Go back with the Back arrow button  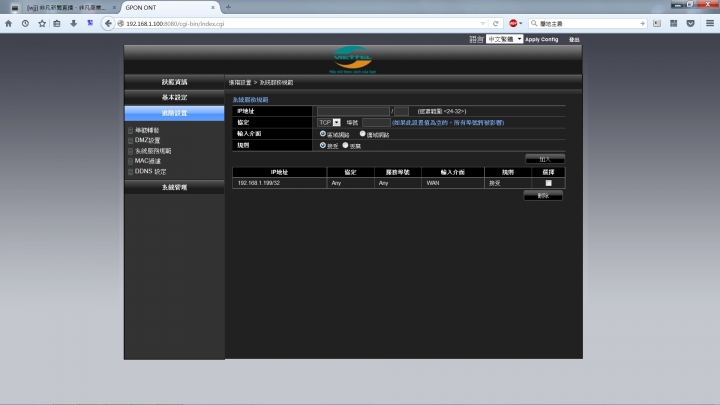(x=108, y=23)
